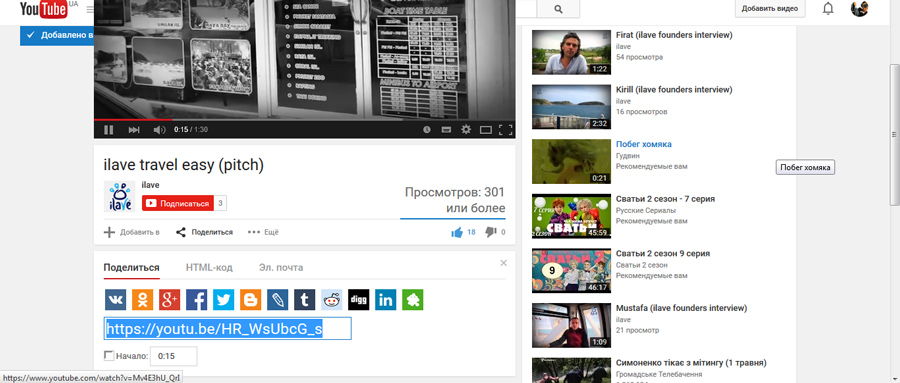Image resolution: width=900 pixels, height=383 pixels.
Task: Switch to the Эл. почта tab
Action: click(281, 268)
